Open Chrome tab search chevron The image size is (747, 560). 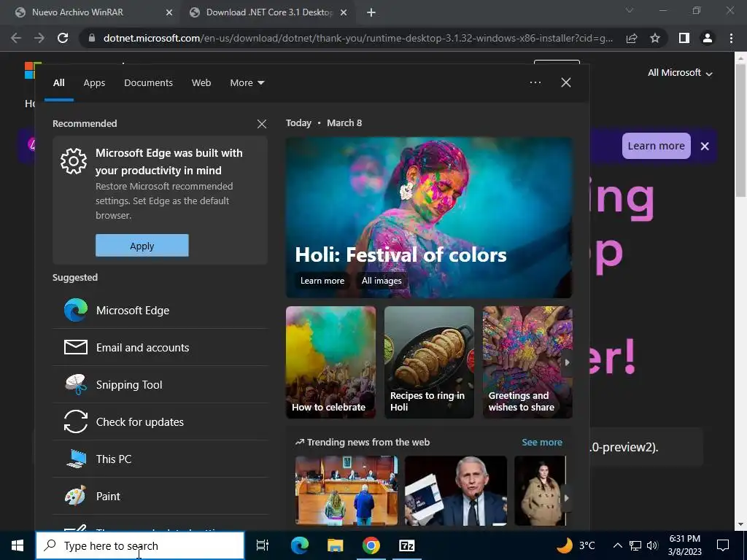pyautogui.click(x=630, y=10)
